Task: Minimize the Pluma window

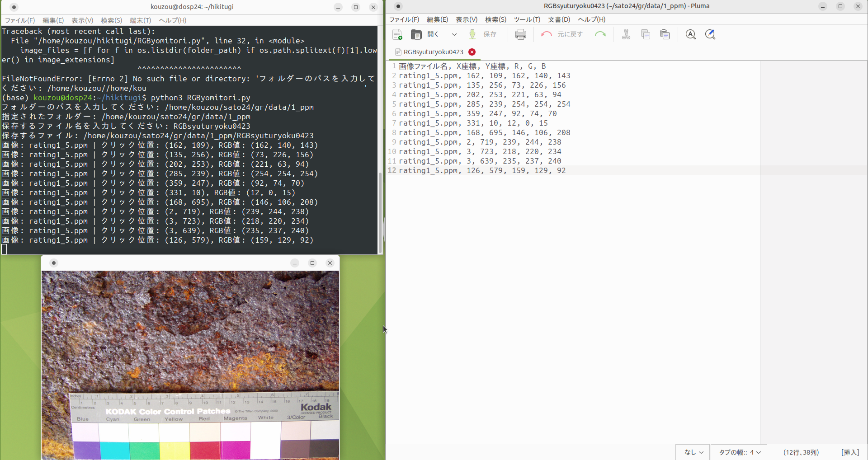Action: 823,6
